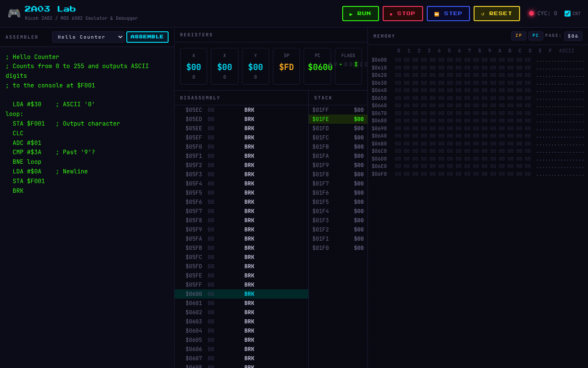Select the highlighted $01FE stack entry
Screen dimensions: 588x368
(338, 119)
